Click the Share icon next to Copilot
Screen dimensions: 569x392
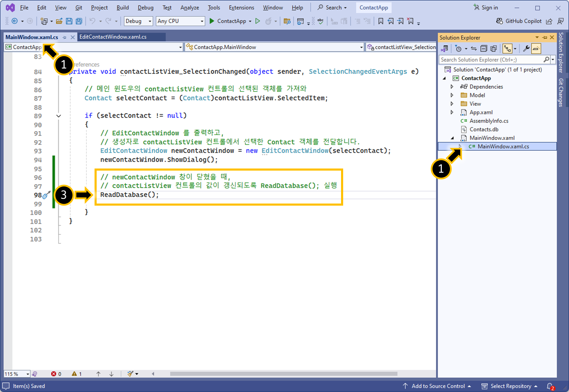pyautogui.click(x=549, y=21)
